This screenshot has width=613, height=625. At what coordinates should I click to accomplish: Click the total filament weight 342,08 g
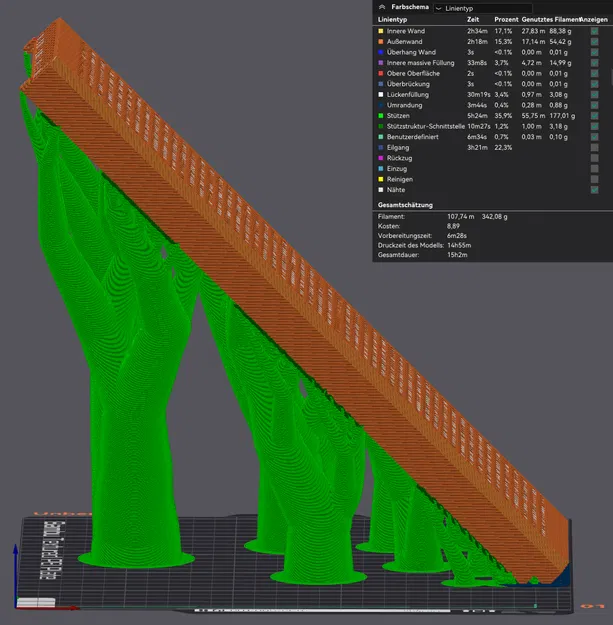(495, 217)
